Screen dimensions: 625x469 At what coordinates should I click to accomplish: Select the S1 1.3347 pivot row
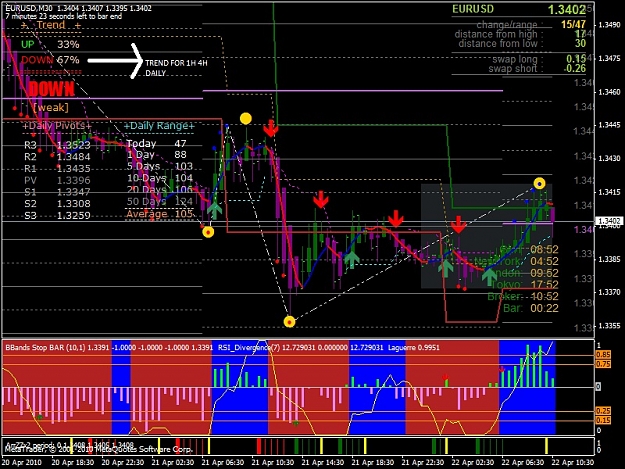tap(57, 192)
